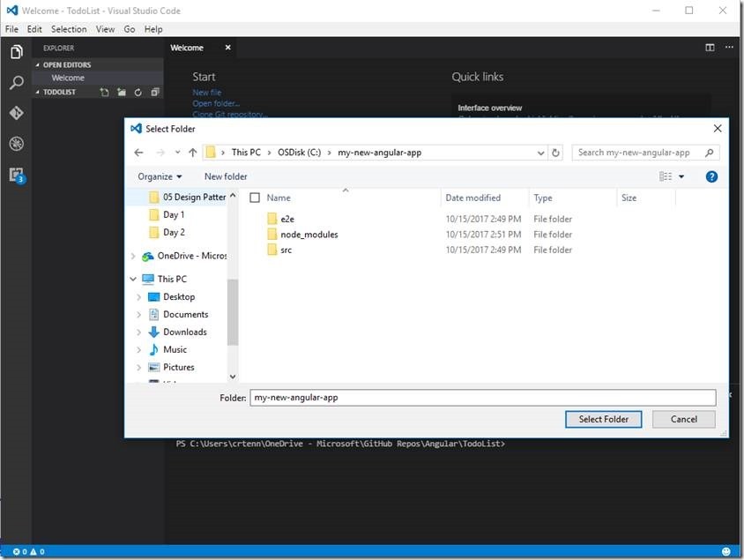The height and width of the screenshot is (560, 744).
Task: Open the address bar history dropdown
Action: 540,153
